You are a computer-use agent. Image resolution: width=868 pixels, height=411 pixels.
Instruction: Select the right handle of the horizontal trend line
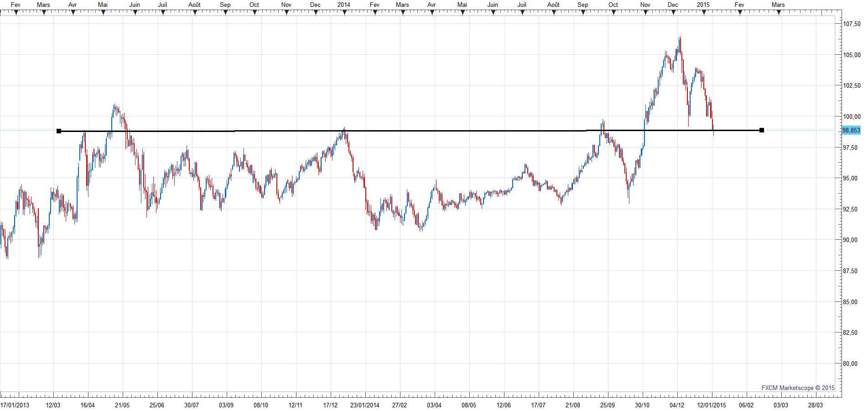(x=762, y=130)
